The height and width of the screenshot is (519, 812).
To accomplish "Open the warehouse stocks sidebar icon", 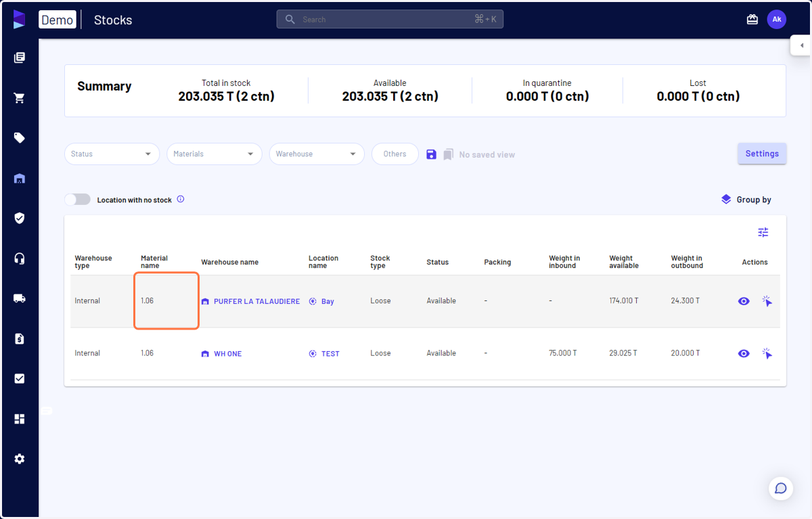I will [x=20, y=179].
